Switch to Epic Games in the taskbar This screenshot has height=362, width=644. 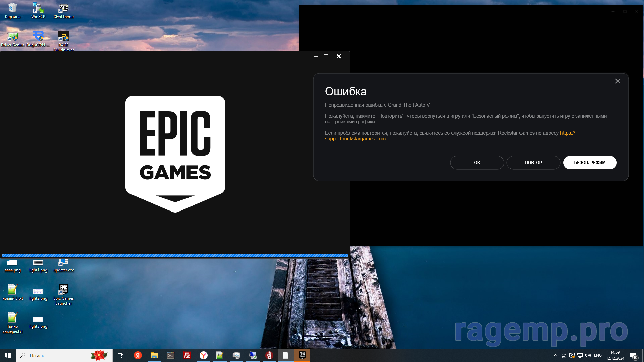302,355
